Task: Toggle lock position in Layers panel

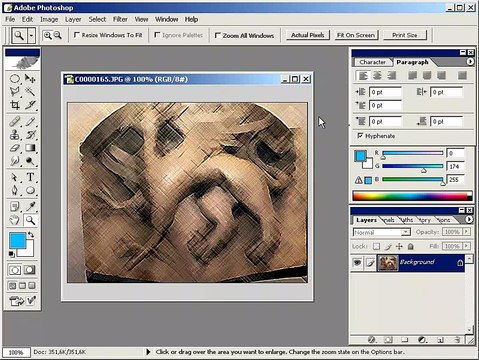Action: pos(399,246)
